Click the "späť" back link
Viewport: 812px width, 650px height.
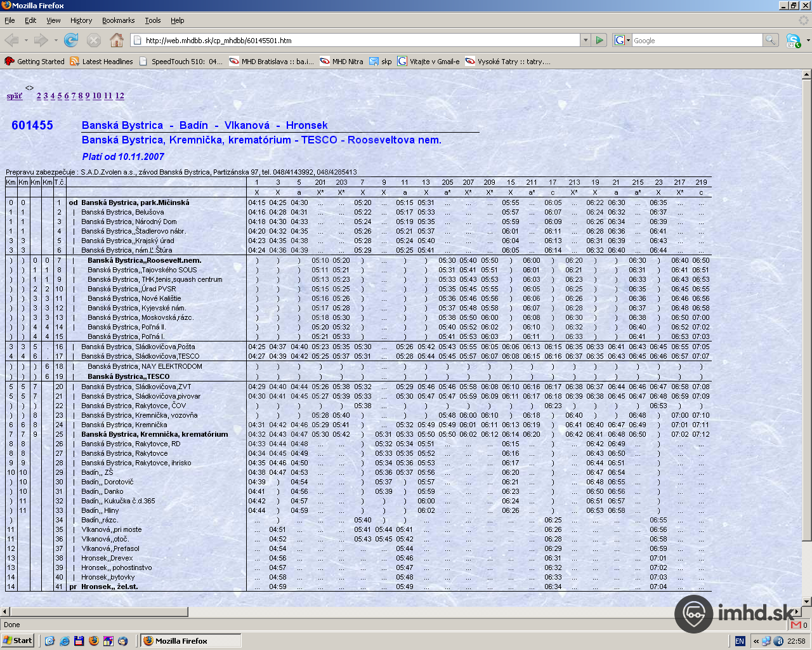click(14, 96)
